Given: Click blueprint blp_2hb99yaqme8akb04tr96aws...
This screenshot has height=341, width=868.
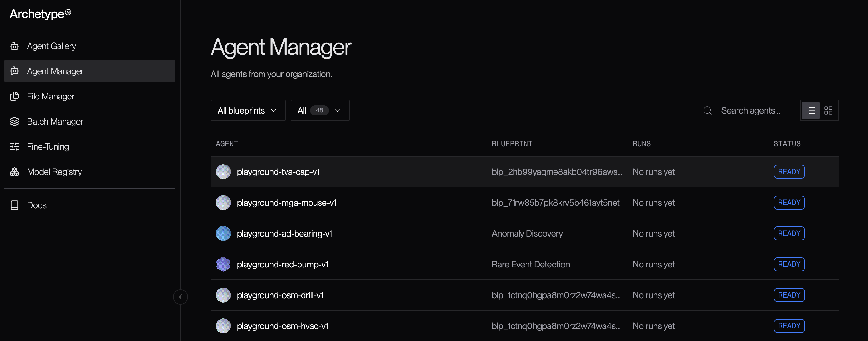Looking at the screenshot, I should click(x=557, y=172).
